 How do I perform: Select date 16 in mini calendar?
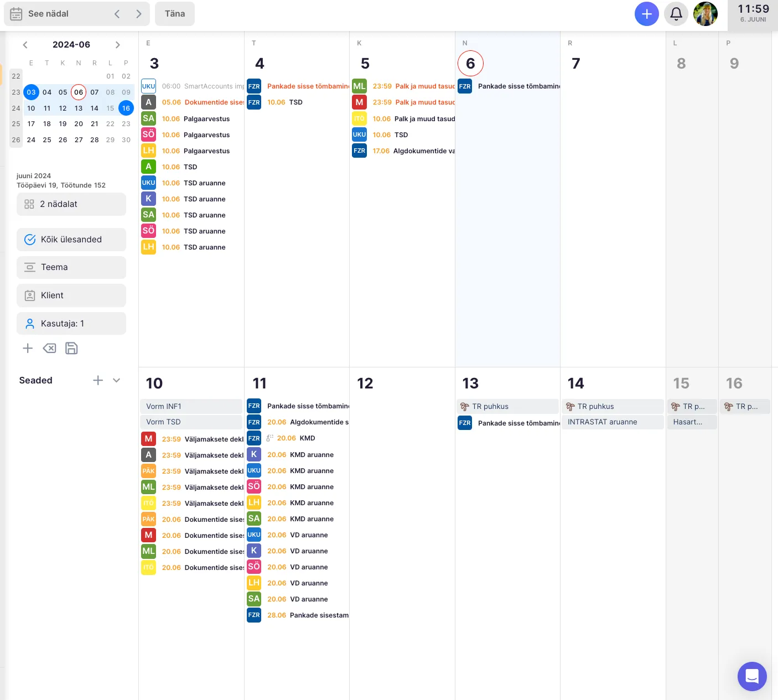coord(126,108)
